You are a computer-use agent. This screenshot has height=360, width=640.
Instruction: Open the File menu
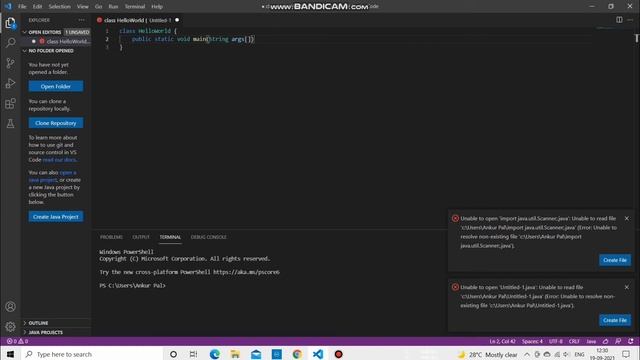point(22,7)
